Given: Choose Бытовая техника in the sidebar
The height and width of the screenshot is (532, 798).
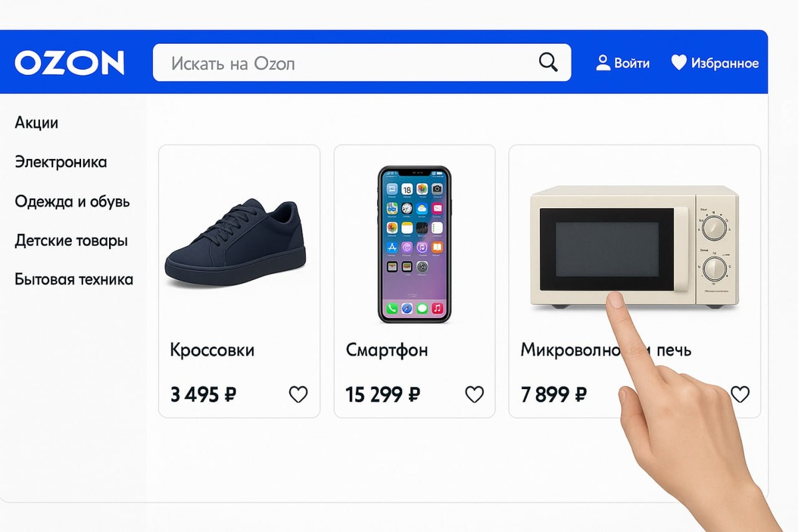Looking at the screenshot, I should click(74, 279).
